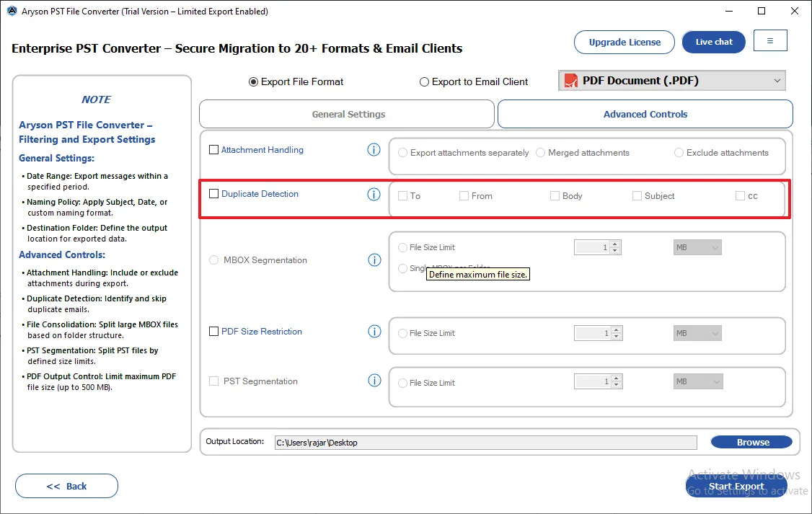The image size is (812, 514).
Task: Open the PDF Document format dropdown
Action: 671,81
